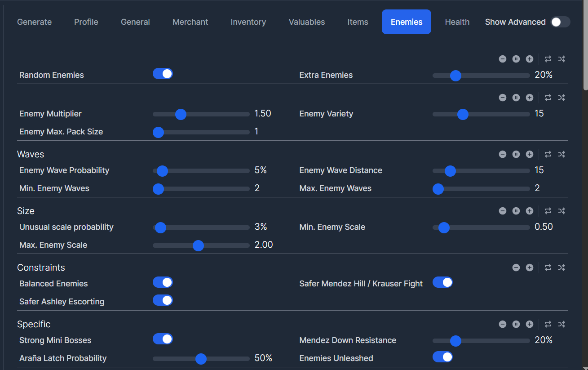
Task: Click the vertical scrollbar on the right
Action: click(585, 45)
